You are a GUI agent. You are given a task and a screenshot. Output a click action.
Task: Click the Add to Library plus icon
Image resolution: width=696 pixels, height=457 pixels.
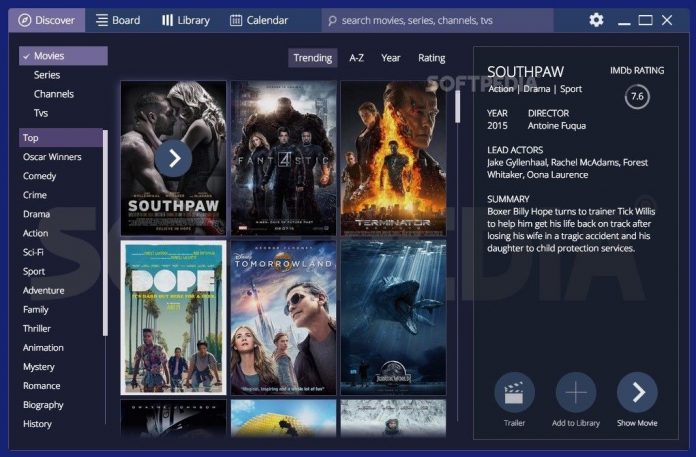[x=576, y=393]
